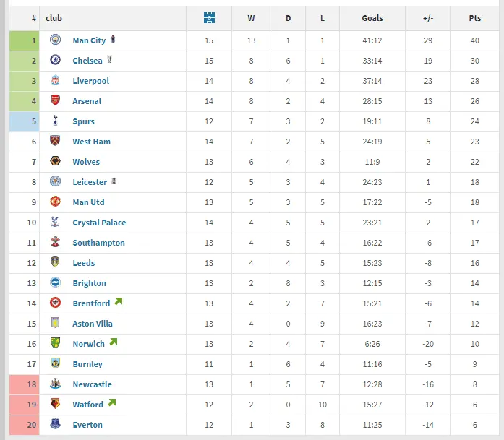Click the matches played header icon
This screenshot has height=440, width=504.
pyautogui.click(x=210, y=18)
